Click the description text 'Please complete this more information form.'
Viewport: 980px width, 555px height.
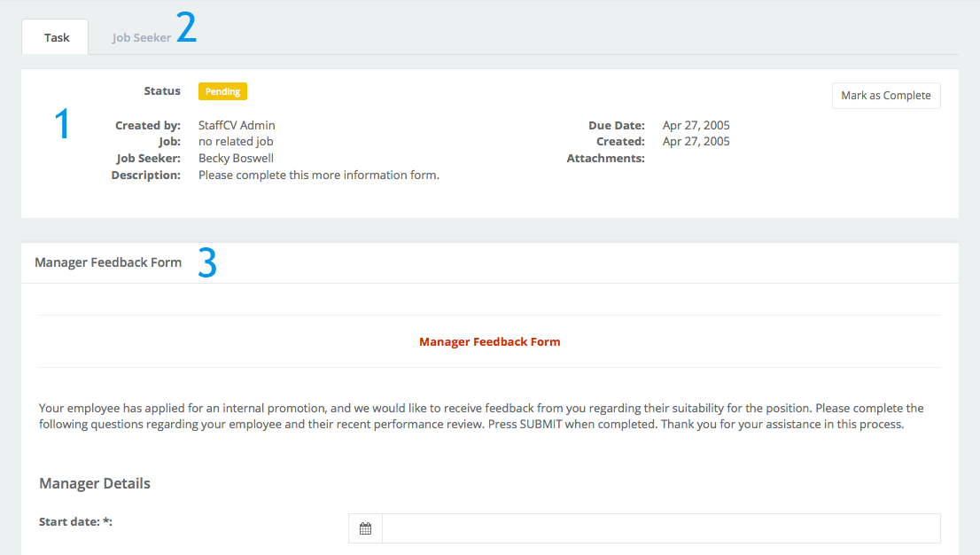(x=319, y=176)
